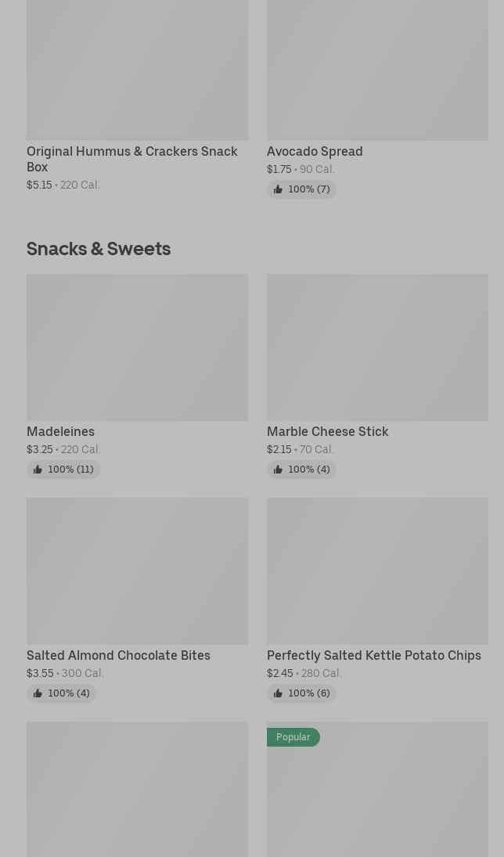Viewport: 504px width, 857px height.
Task: Click thumbs-up icon under Kettle Potato Chips
Action: (278, 693)
